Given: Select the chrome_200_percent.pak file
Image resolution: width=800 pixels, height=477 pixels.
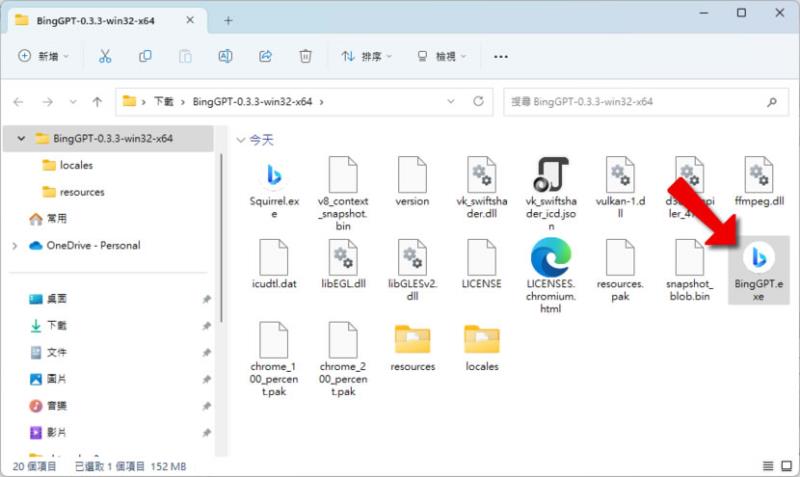Looking at the screenshot, I should click(x=343, y=359).
